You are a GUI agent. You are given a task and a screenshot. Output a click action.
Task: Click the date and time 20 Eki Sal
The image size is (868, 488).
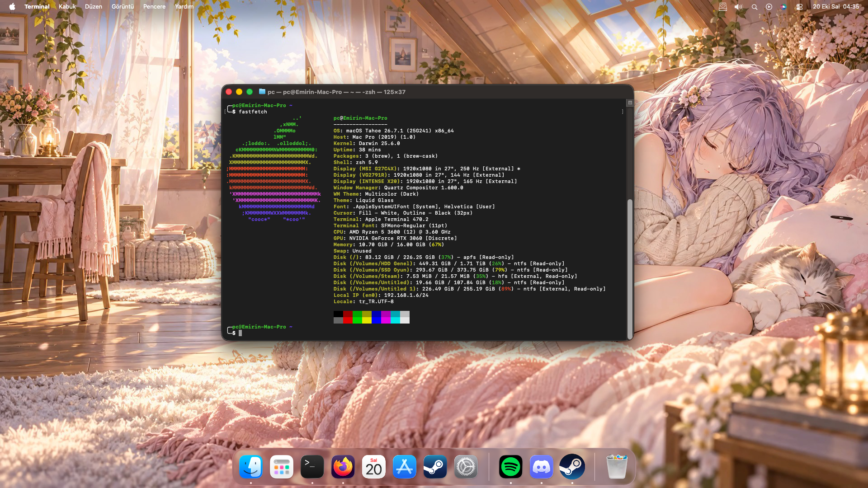pyautogui.click(x=836, y=6)
